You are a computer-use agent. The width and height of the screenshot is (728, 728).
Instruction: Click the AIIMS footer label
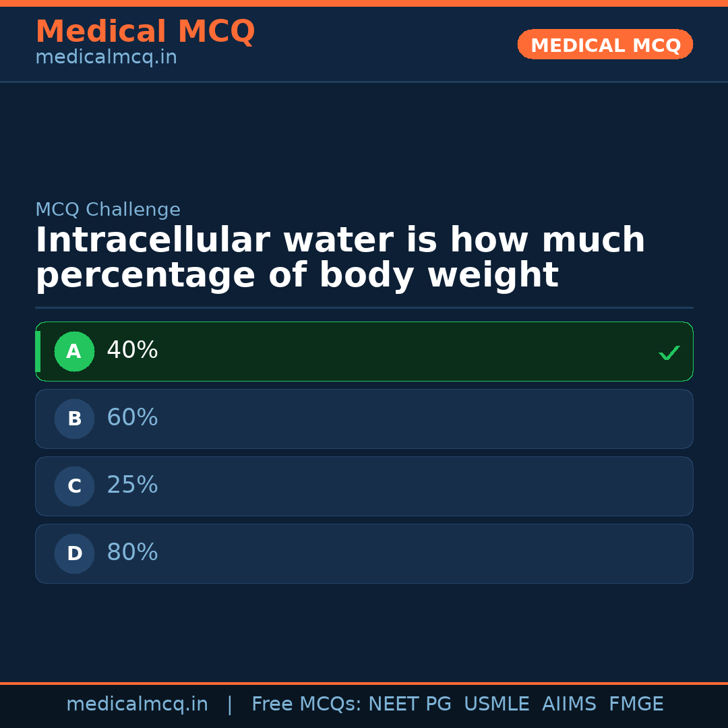click(x=569, y=704)
